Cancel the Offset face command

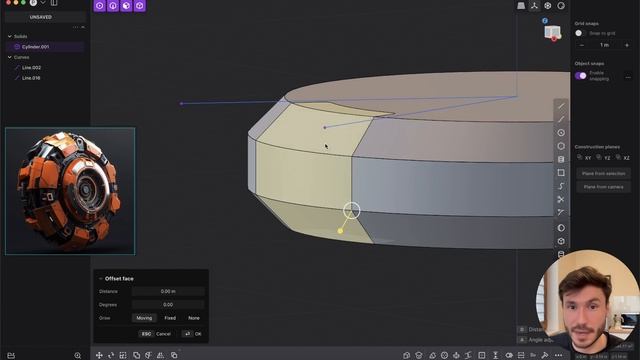(x=156, y=334)
